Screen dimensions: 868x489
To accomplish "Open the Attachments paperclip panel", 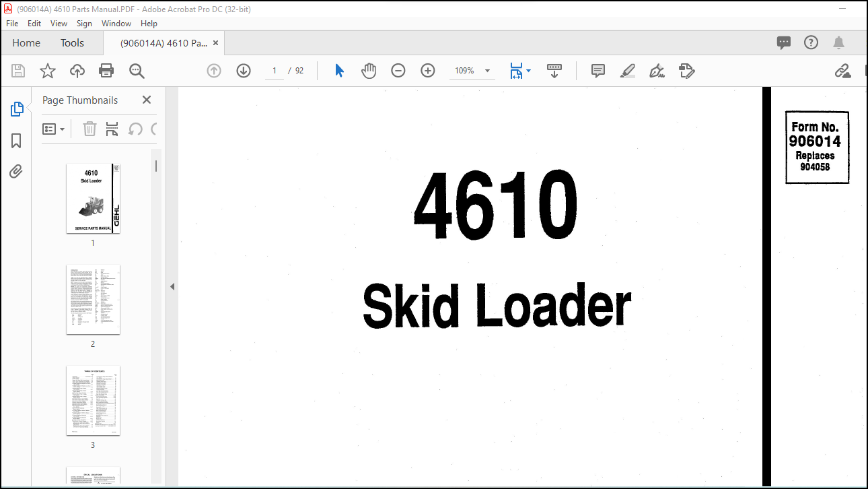I will 16,172.
